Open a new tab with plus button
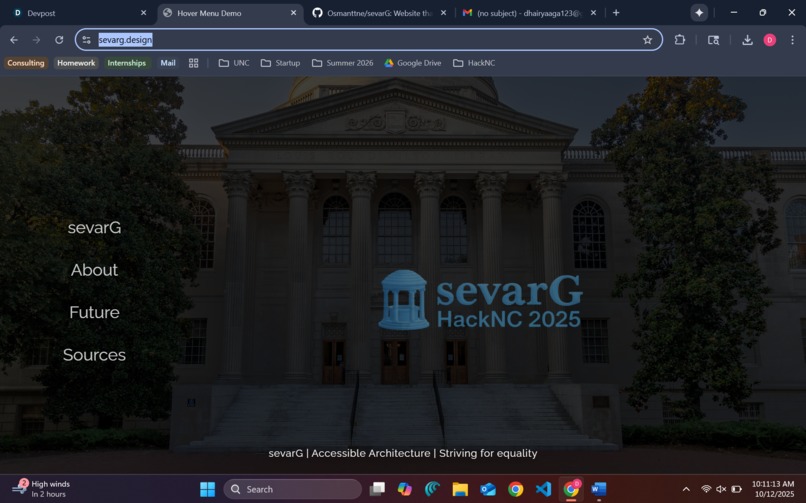The height and width of the screenshot is (503, 806). [616, 13]
